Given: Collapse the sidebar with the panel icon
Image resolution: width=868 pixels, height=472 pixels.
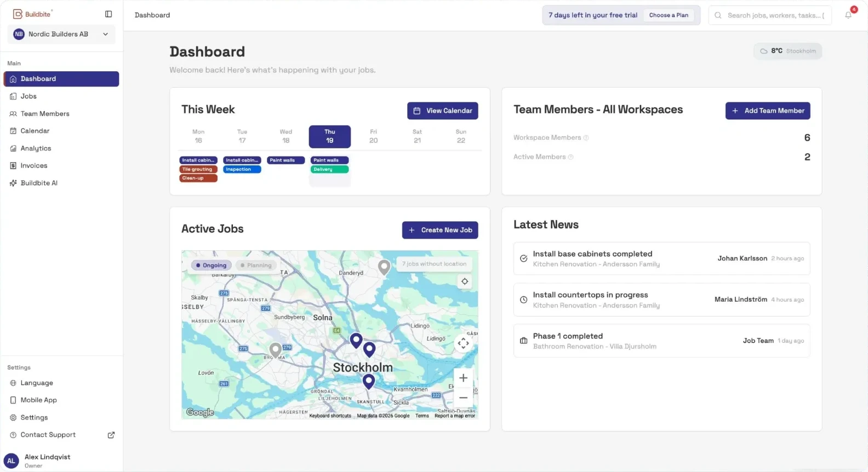Looking at the screenshot, I should click(x=108, y=14).
